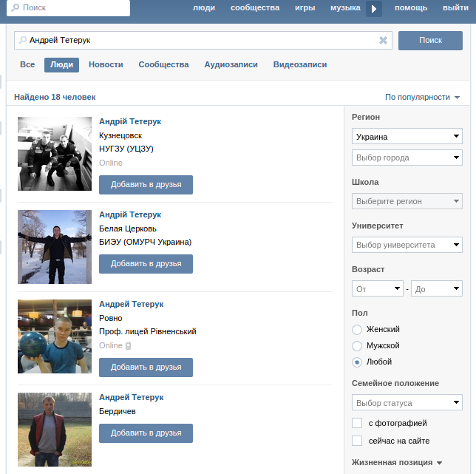Open 'игры' in top navigation

tap(305, 8)
